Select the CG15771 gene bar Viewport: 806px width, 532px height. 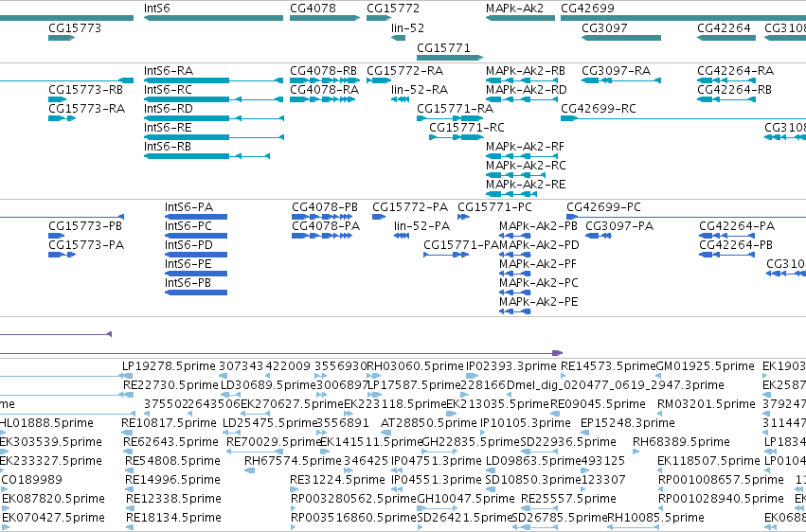450,57
